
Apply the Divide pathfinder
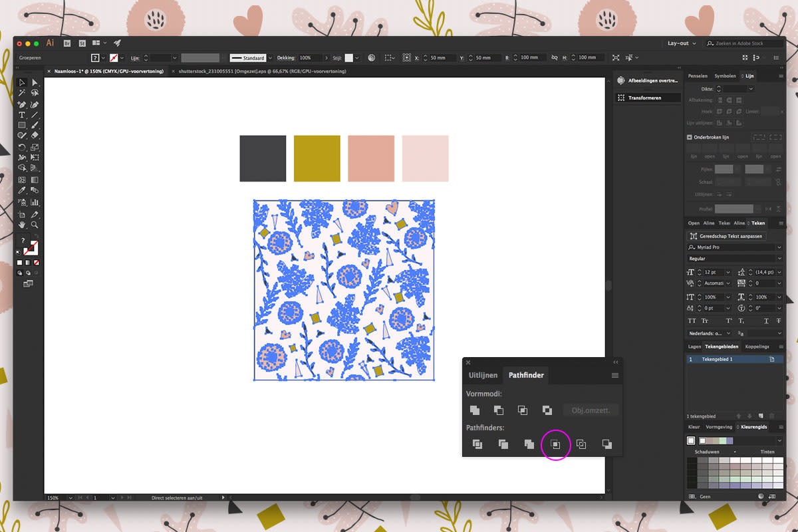[x=477, y=444]
